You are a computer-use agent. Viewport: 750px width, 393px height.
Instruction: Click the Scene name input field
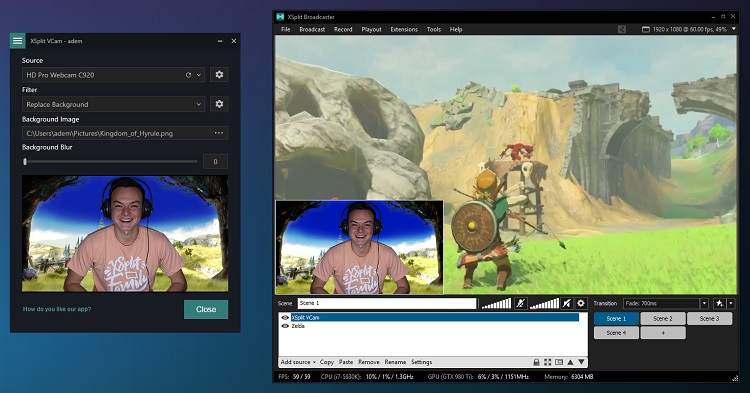tap(387, 303)
